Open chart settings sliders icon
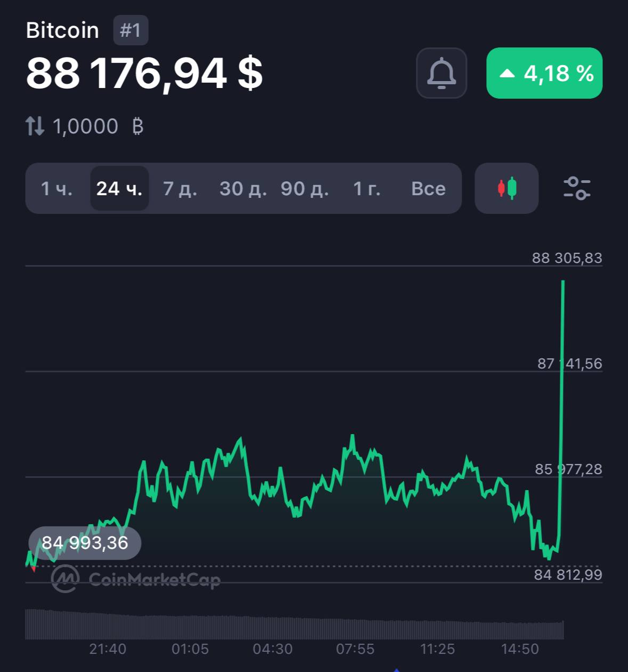Viewport: 628px width, 672px height. pyautogui.click(x=577, y=188)
